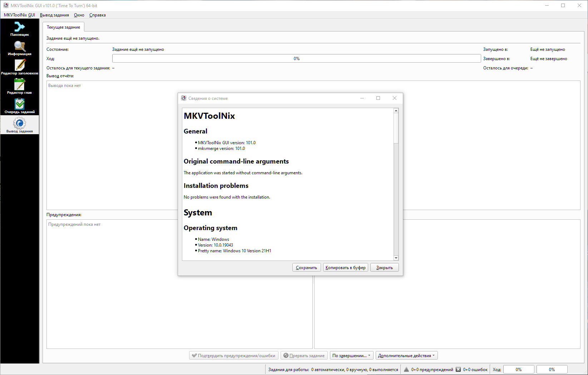Open the Справка menu
The image size is (588, 375).
97,15
